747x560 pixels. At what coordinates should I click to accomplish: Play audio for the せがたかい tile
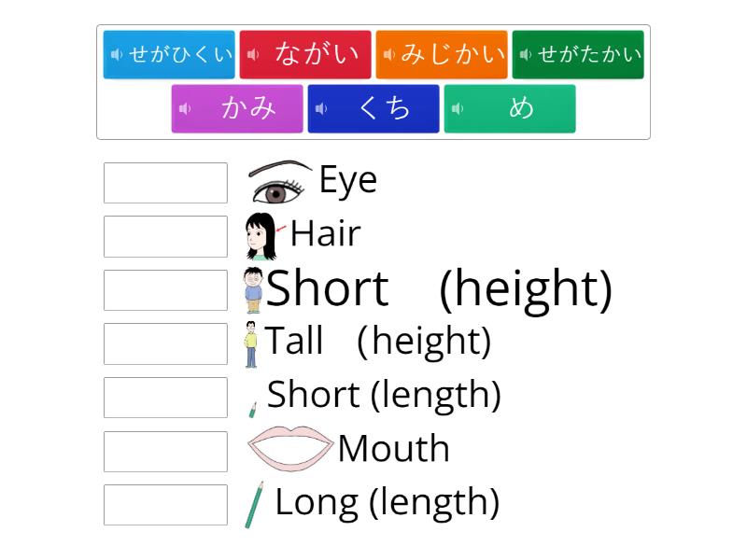coord(523,54)
